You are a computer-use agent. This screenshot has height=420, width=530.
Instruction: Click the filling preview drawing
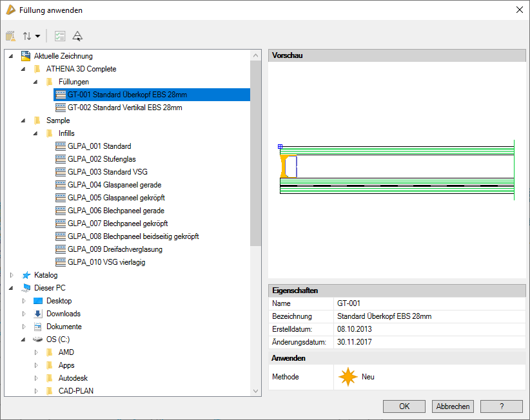pos(397,171)
